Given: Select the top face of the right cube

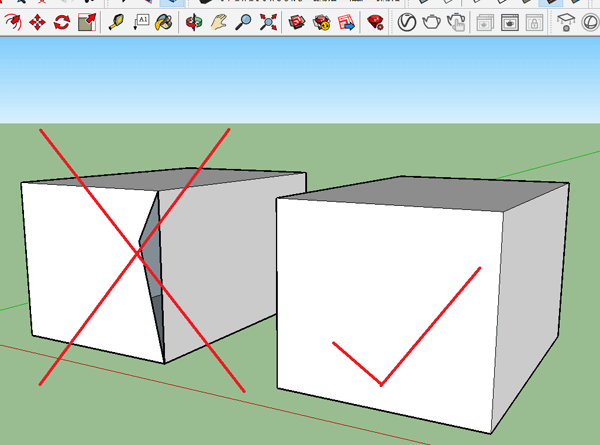Looking at the screenshot, I should [423, 193].
